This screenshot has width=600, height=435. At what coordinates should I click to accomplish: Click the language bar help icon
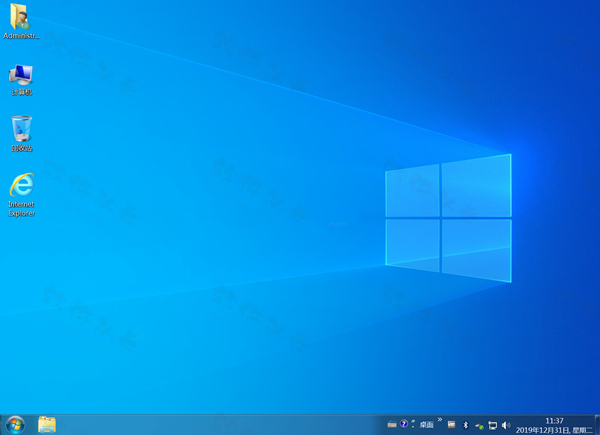(x=403, y=424)
